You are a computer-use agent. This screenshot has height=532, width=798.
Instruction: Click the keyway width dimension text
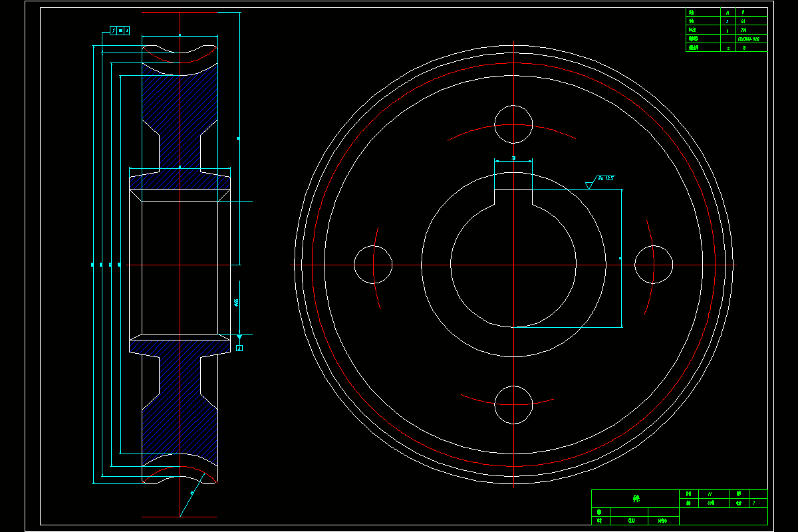[514, 158]
